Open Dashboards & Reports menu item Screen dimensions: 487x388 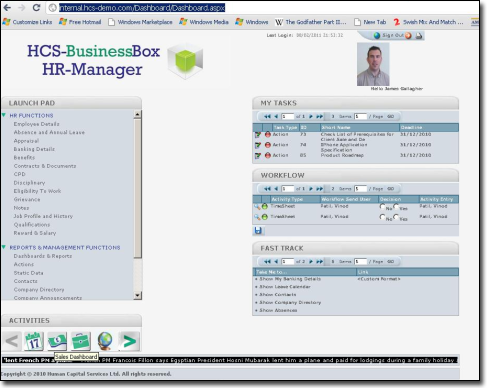click(x=43, y=256)
